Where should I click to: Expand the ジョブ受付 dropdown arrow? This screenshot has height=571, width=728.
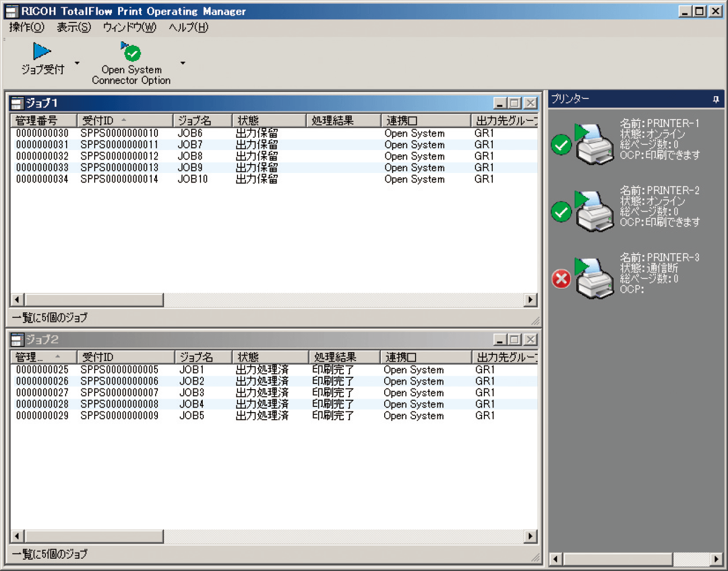77,63
